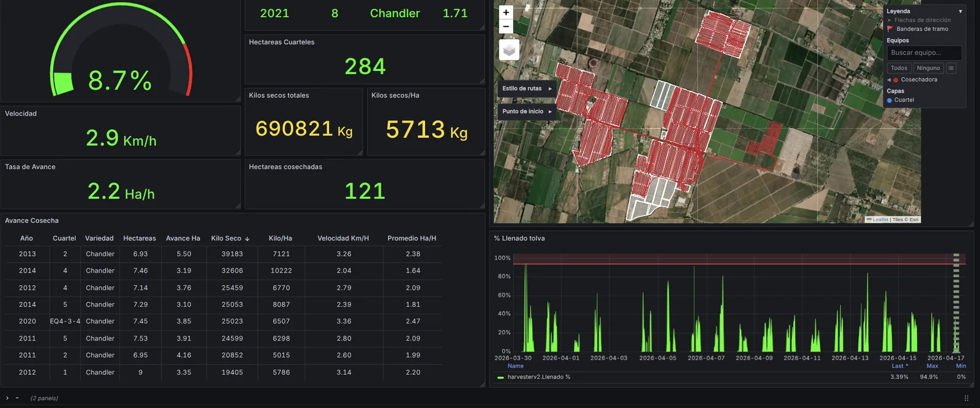Click Hectareas column header
Image resolution: width=980 pixels, height=408 pixels.
[140, 238]
